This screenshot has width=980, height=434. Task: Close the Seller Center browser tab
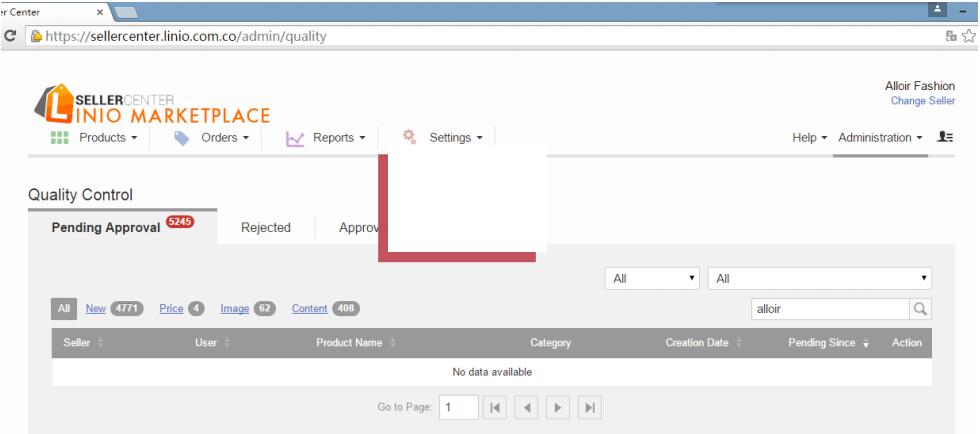[100, 12]
